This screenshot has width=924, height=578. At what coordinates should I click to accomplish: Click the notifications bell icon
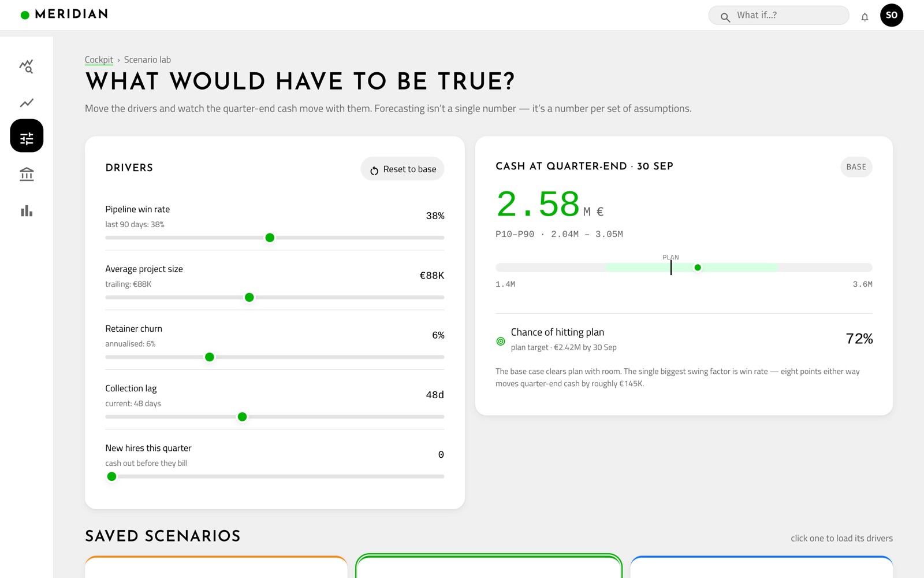pos(865,17)
